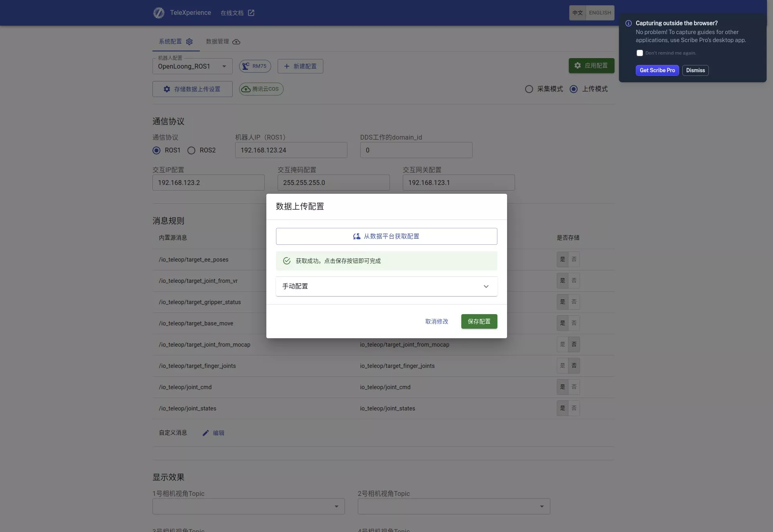Switch to the 数据管理 tab
773x532 pixels.
click(223, 42)
